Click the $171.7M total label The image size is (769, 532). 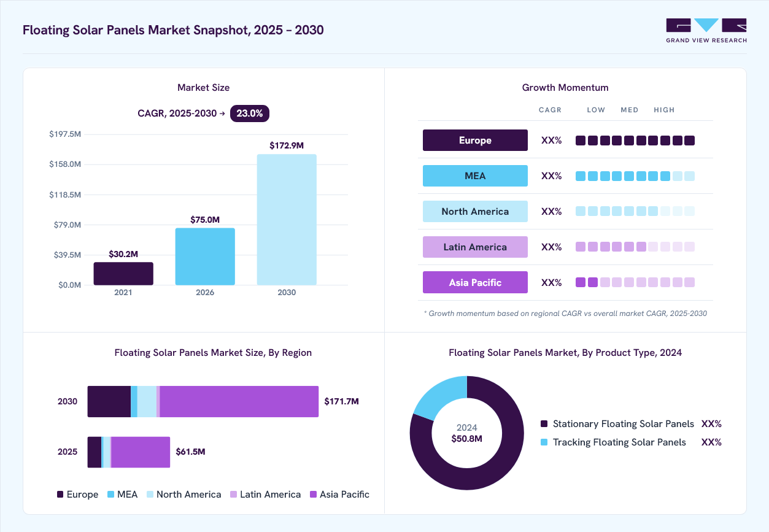point(341,401)
